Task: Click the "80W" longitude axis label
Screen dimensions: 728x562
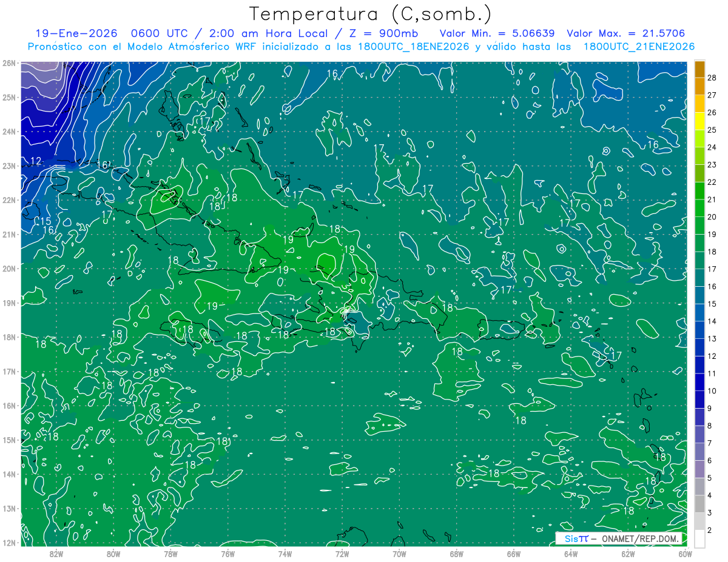Action: pyautogui.click(x=113, y=554)
